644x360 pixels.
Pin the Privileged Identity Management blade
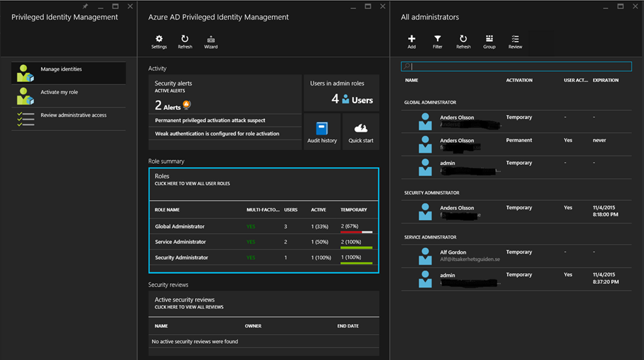[x=85, y=6]
